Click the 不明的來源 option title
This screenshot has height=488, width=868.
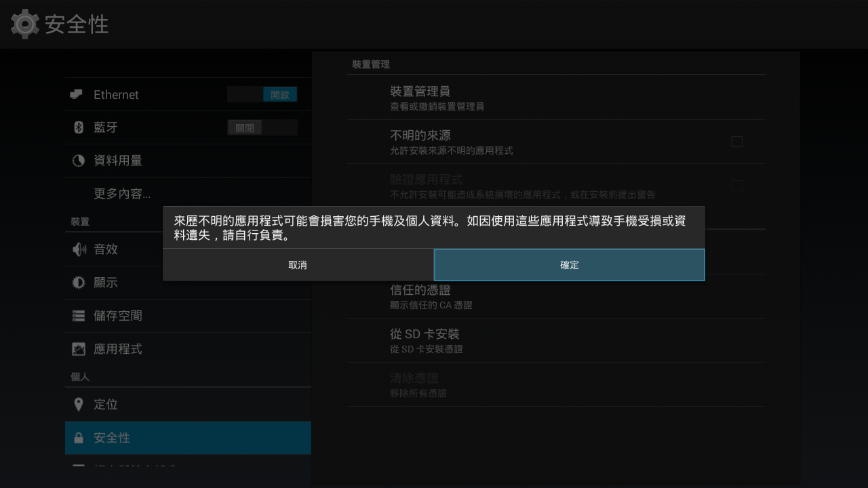tap(420, 136)
